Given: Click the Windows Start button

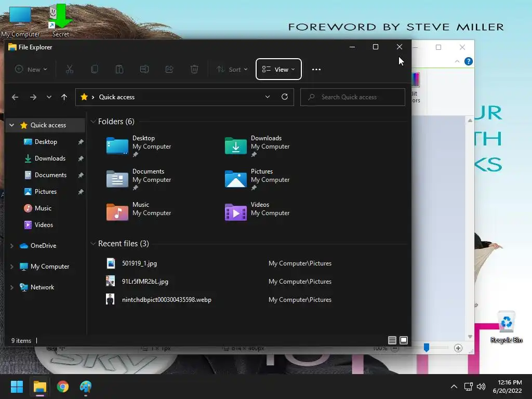Looking at the screenshot, I should 17,387.
